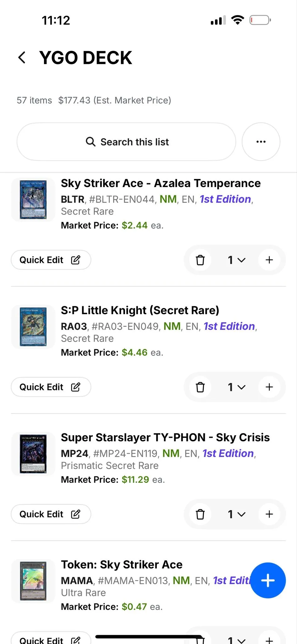
Task: Quick Edit Sky Striker Ace Azalea Temperance
Action: [x=51, y=260]
